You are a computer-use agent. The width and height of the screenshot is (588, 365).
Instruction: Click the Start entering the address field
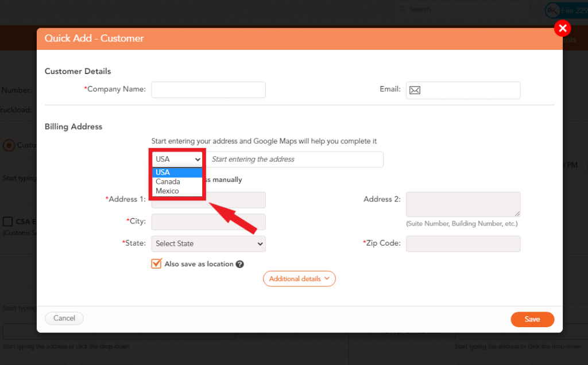(296, 160)
